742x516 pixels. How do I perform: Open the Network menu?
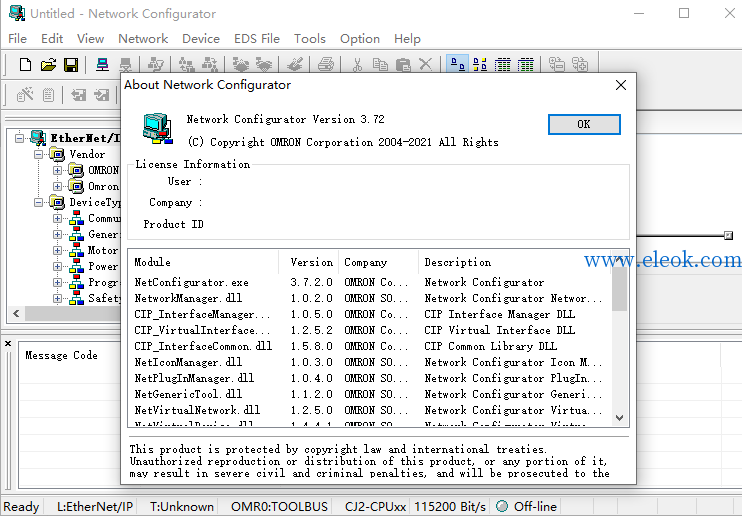click(x=143, y=39)
